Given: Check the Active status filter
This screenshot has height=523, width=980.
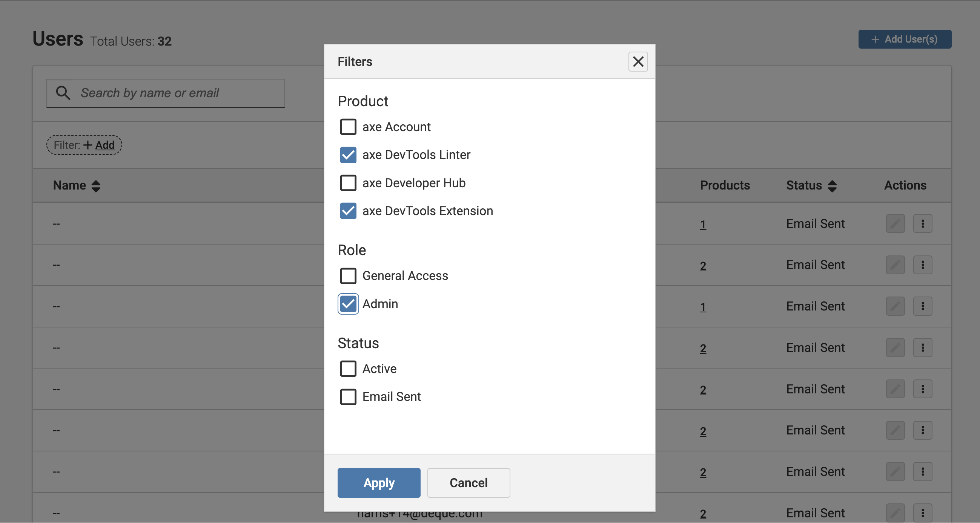Looking at the screenshot, I should click(348, 369).
